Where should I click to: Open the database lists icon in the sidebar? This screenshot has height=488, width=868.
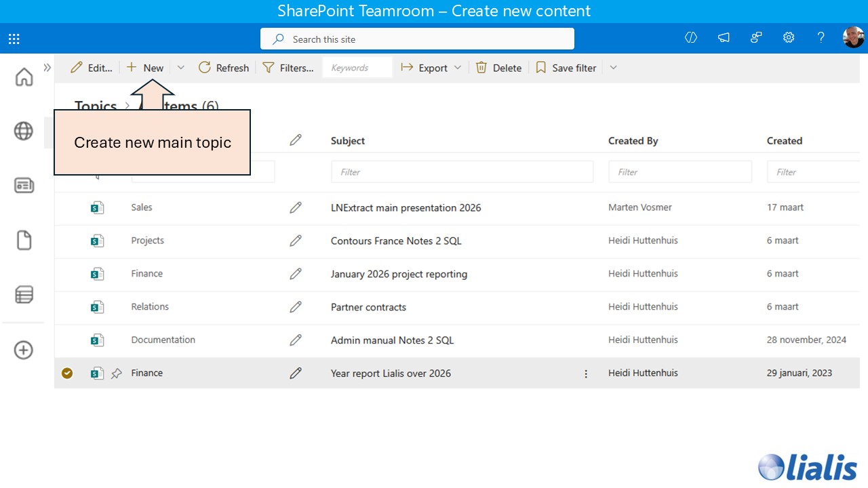(24, 294)
